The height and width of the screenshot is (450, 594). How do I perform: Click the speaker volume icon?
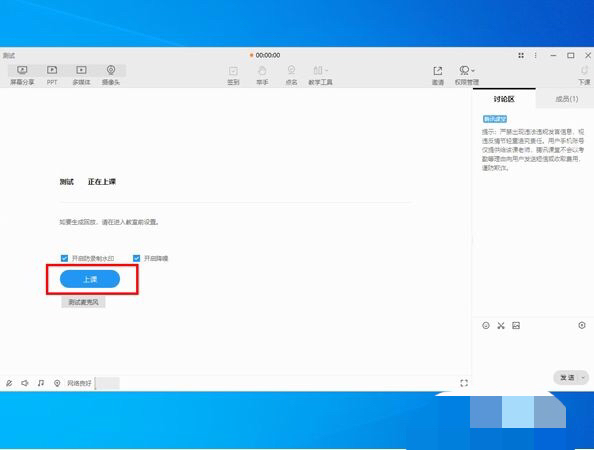pos(25,383)
